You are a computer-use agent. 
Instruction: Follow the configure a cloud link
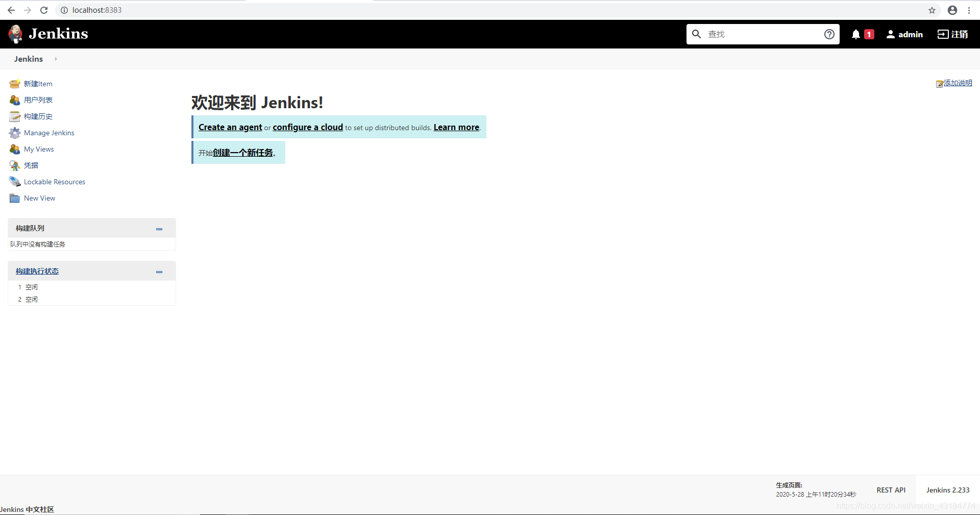point(308,127)
